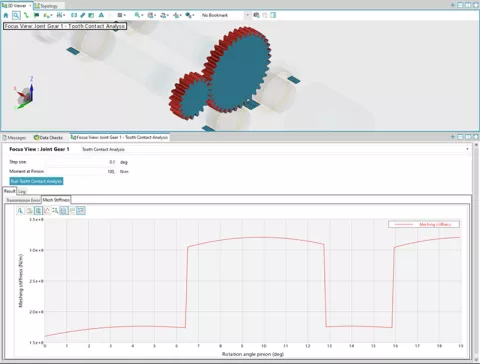The height and width of the screenshot is (364, 480).
Task: Click the teal panel icon at toolbar end
Action: (x=273, y=15)
